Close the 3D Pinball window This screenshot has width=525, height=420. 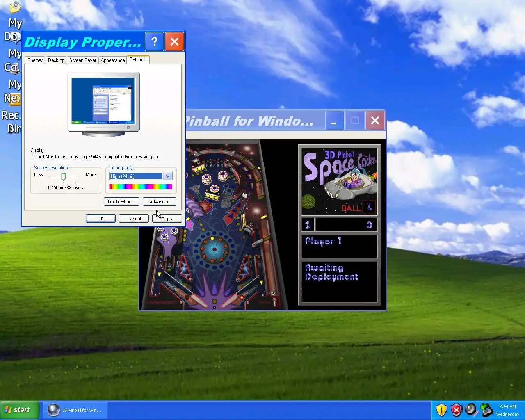[375, 121]
